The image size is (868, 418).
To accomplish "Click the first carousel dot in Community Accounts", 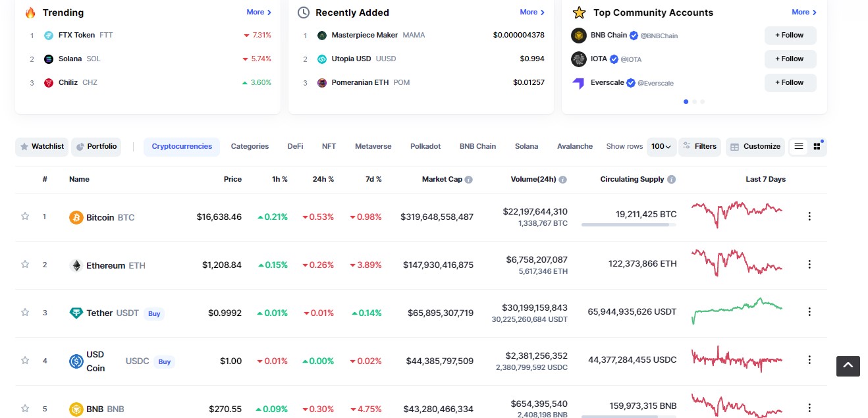I will [x=686, y=102].
